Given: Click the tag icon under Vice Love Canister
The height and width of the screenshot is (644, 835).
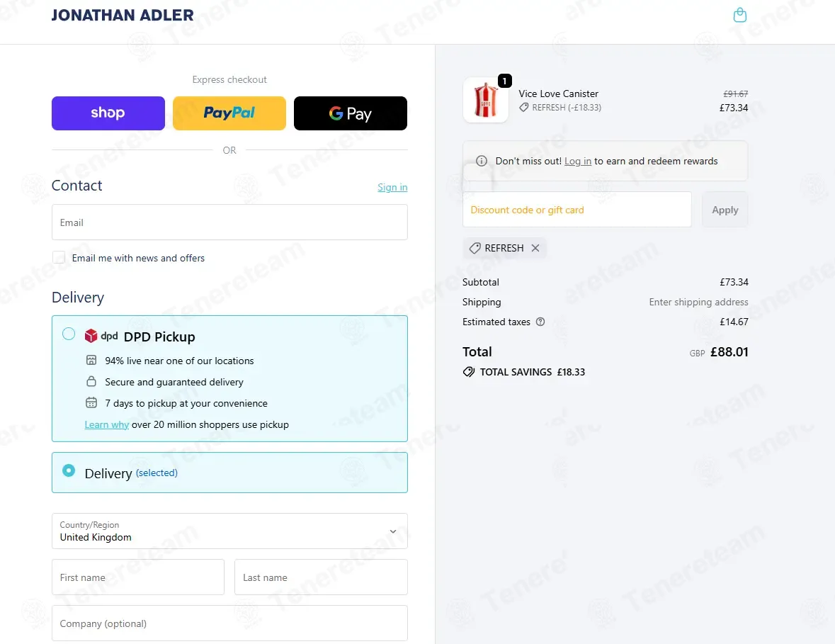Looking at the screenshot, I should (524, 108).
